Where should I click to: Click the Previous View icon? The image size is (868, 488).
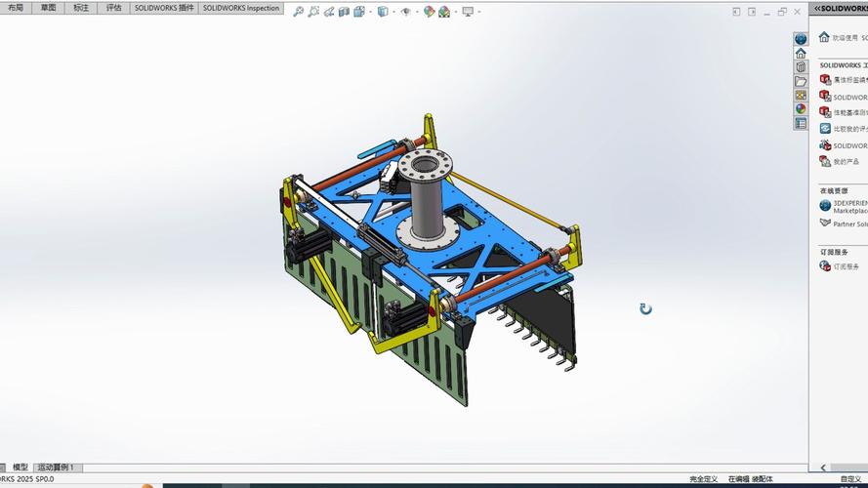point(329,11)
